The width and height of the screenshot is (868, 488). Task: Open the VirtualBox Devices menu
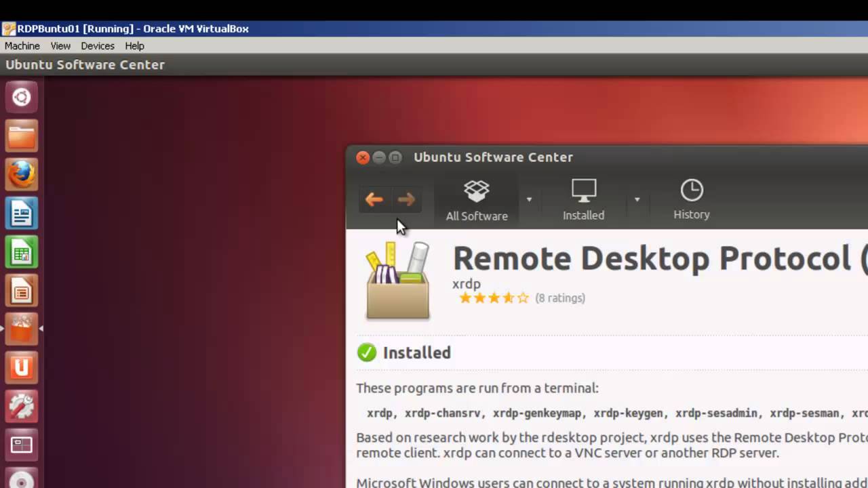pos(98,45)
